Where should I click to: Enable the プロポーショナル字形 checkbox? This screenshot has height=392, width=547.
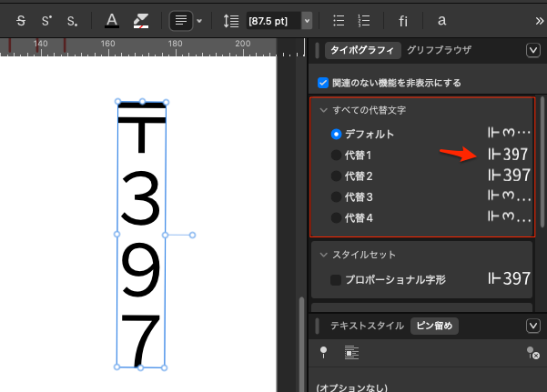pos(336,279)
